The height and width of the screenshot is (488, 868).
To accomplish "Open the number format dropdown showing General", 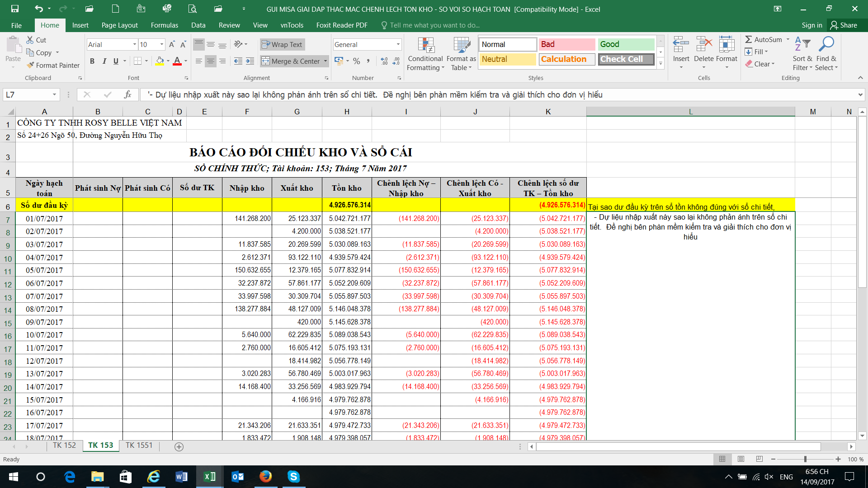I will tap(398, 44).
